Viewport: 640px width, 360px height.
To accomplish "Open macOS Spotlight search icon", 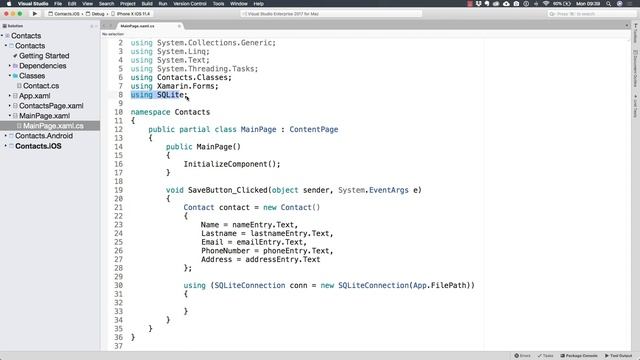I will click(609, 4).
